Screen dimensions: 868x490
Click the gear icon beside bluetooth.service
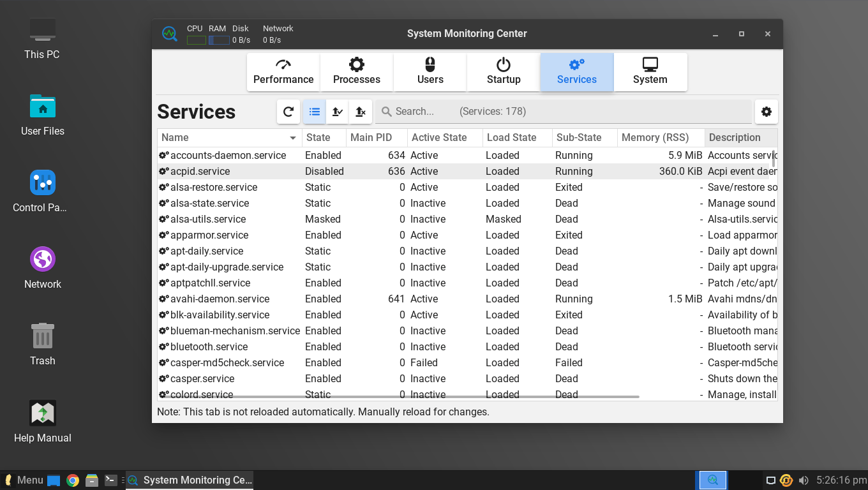164,346
